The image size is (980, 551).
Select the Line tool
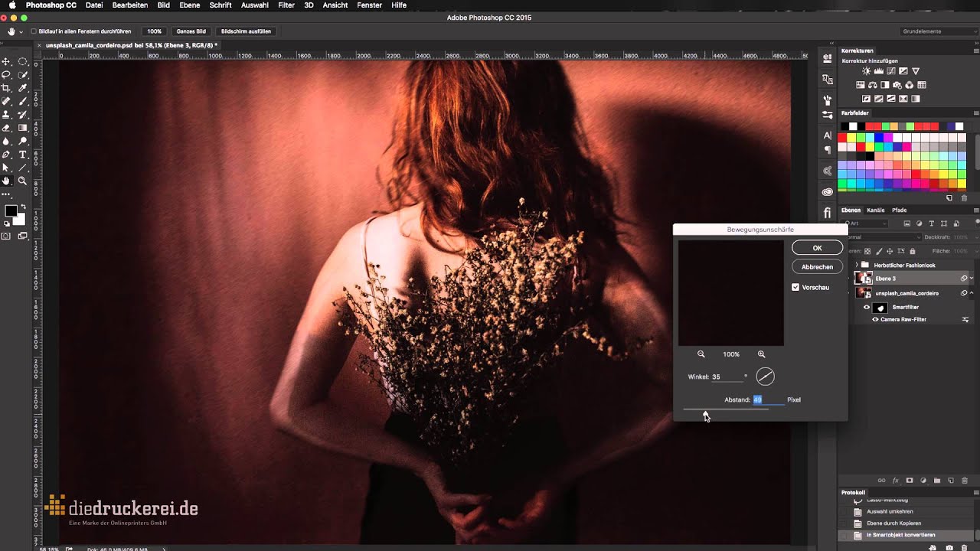tap(23, 168)
